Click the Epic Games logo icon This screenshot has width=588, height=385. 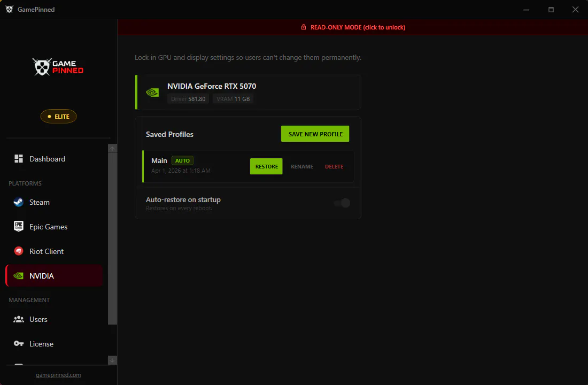pos(18,226)
